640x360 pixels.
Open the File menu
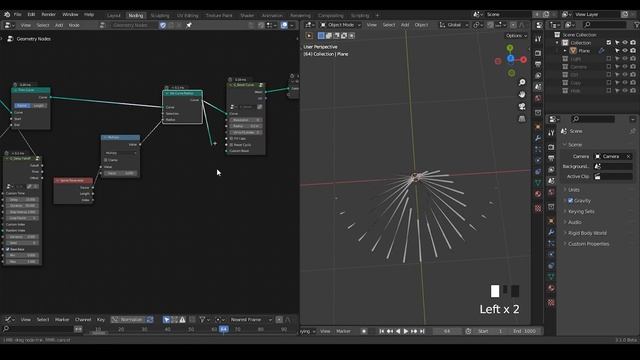[18, 14]
